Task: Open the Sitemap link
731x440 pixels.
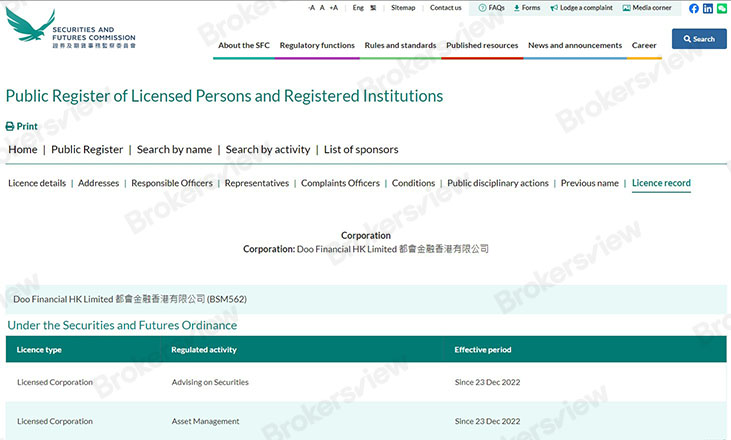Action: 403,7
